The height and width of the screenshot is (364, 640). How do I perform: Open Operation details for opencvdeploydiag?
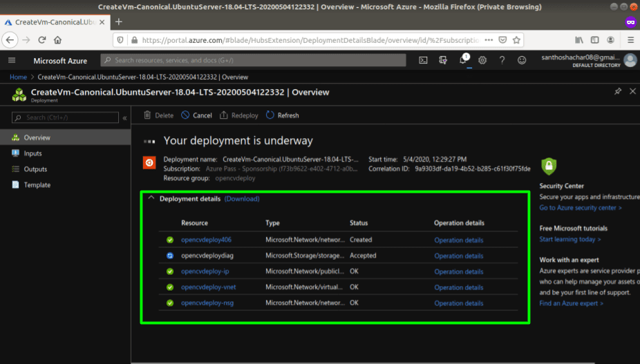coord(459,256)
